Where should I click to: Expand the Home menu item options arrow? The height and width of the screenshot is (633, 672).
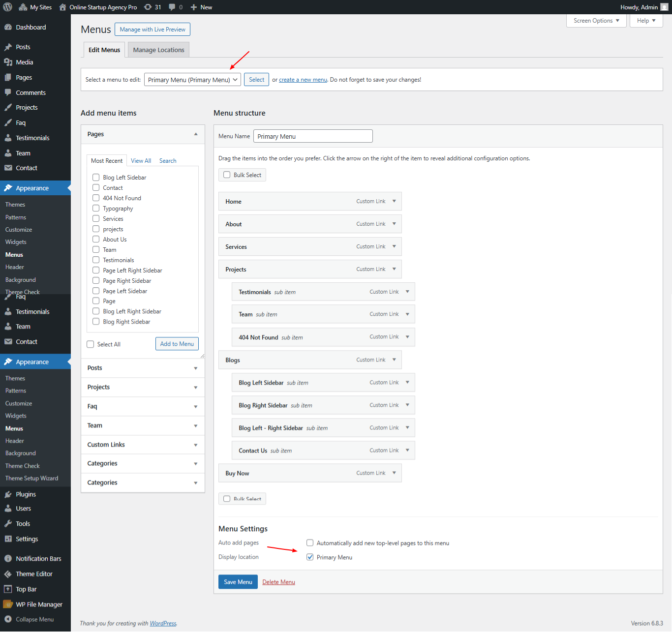pos(394,201)
